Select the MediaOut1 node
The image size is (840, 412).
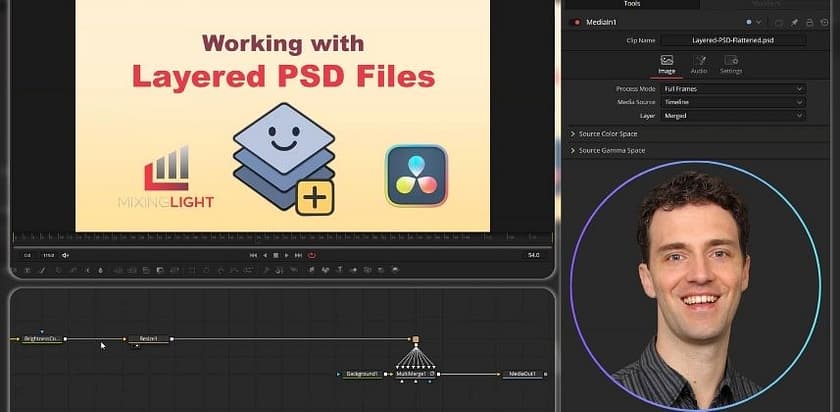click(523, 374)
